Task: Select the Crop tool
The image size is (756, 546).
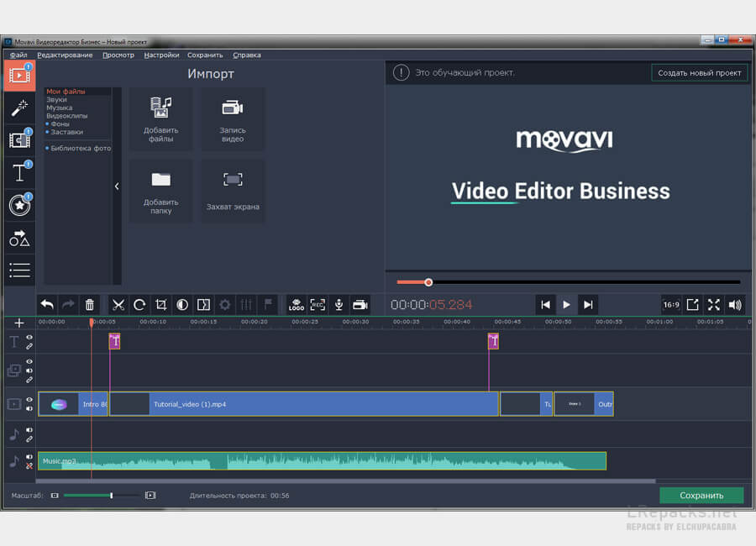Action: coord(161,304)
